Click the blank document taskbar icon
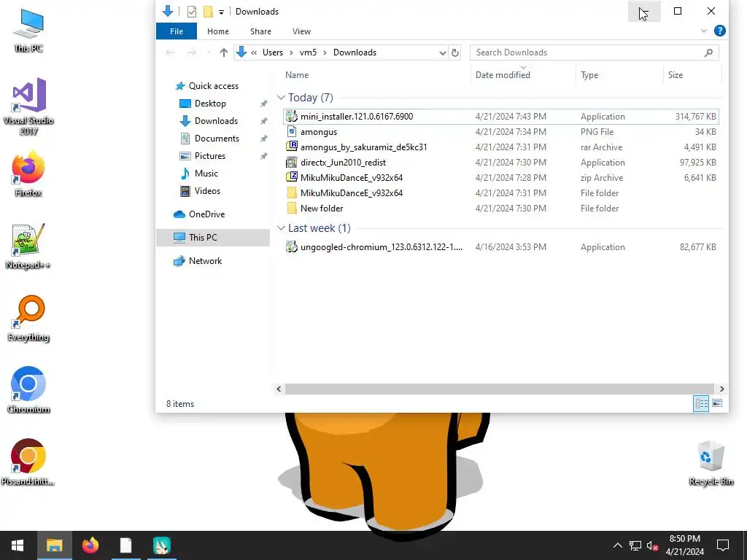Screen dimensions: 747x560 [x=125, y=545]
